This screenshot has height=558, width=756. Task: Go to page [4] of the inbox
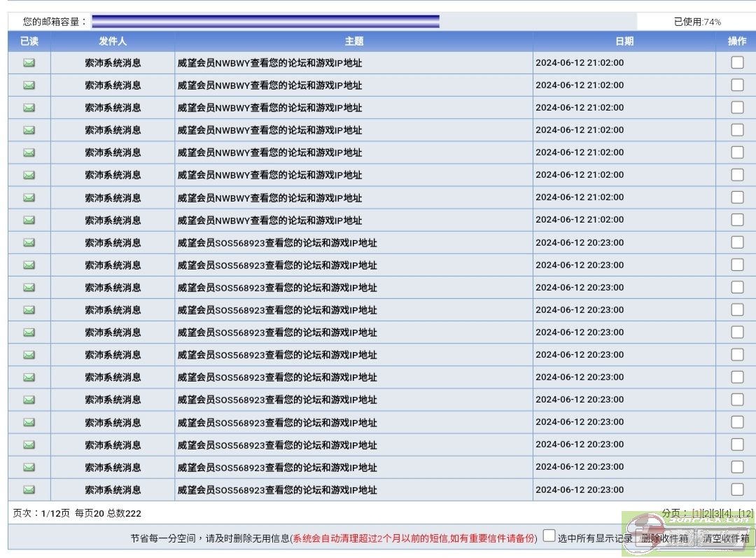[x=727, y=513]
